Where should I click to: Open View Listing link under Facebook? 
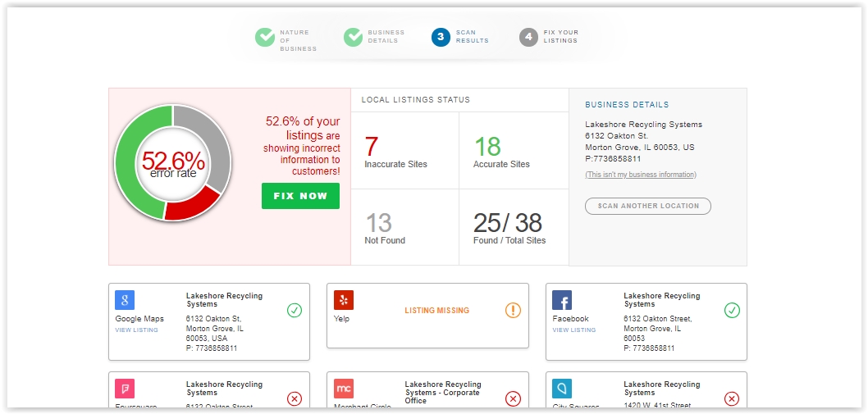pos(574,330)
